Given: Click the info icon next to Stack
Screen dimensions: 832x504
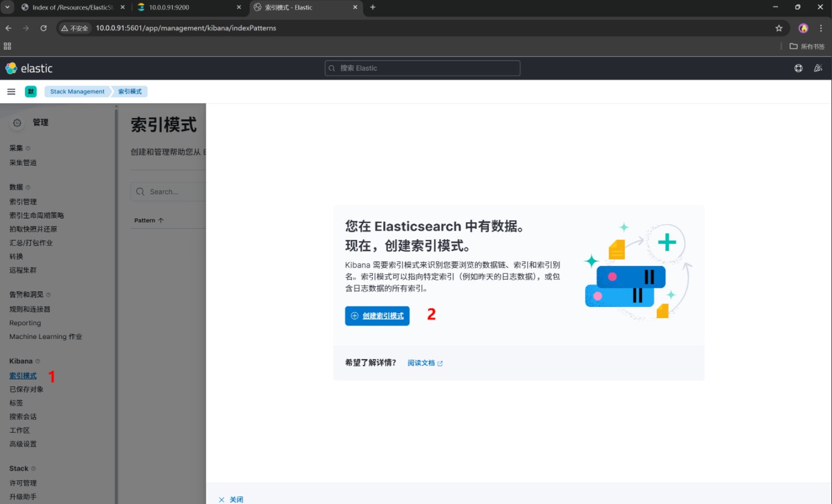Looking at the screenshot, I should (x=33, y=469).
